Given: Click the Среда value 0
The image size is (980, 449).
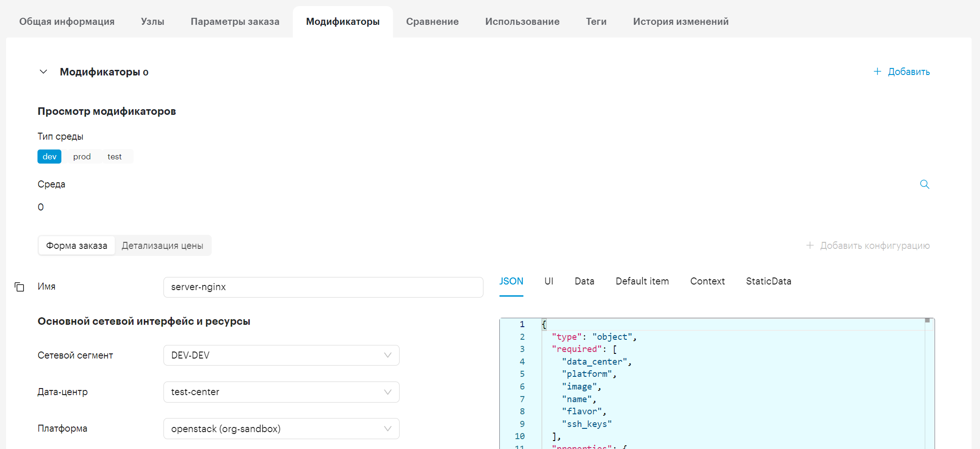Looking at the screenshot, I should tap(41, 207).
